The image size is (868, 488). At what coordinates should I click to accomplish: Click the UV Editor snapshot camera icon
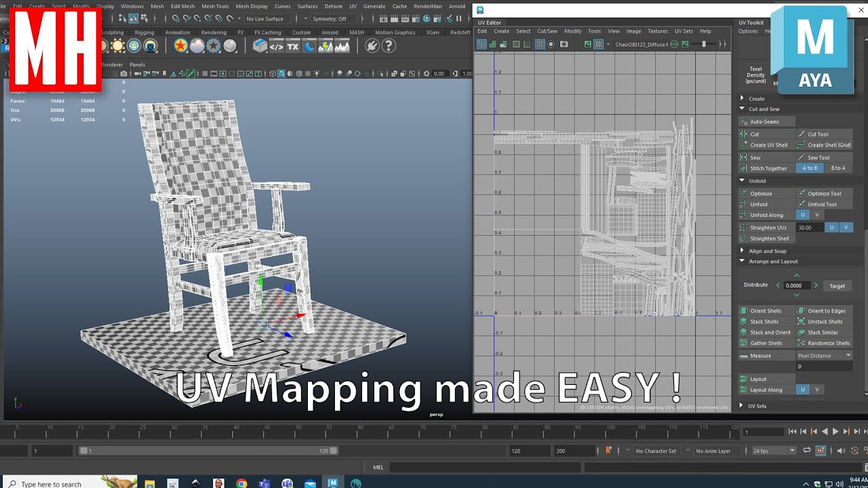[x=564, y=44]
